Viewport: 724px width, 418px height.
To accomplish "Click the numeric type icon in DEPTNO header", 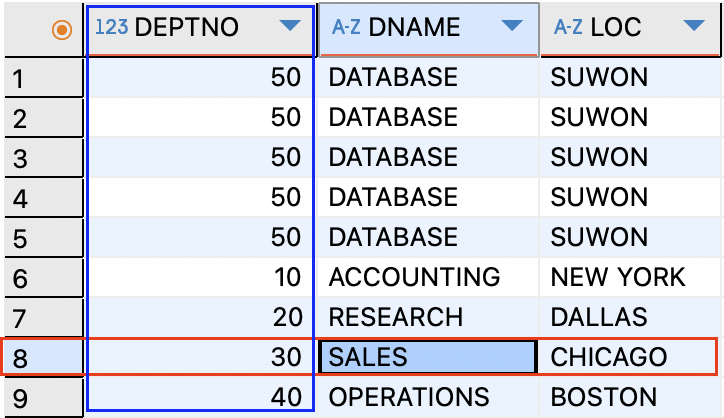I will point(111,27).
